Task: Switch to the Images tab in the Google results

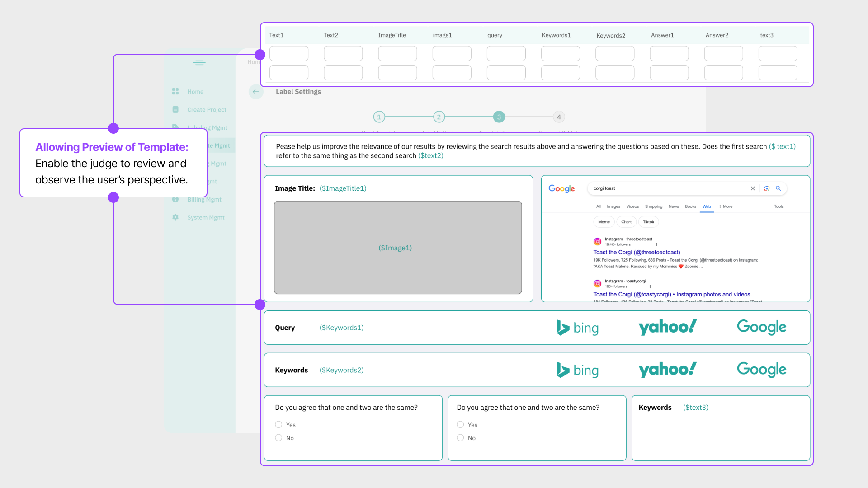Action: click(x=613, y=206)
